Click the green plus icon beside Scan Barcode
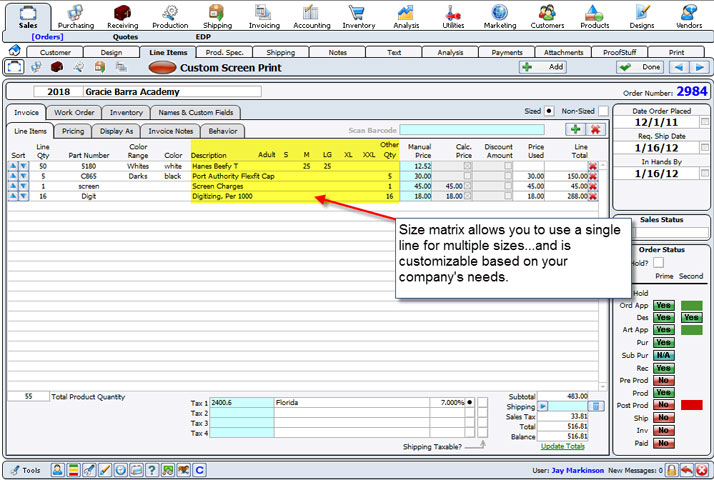 [575, 129]
